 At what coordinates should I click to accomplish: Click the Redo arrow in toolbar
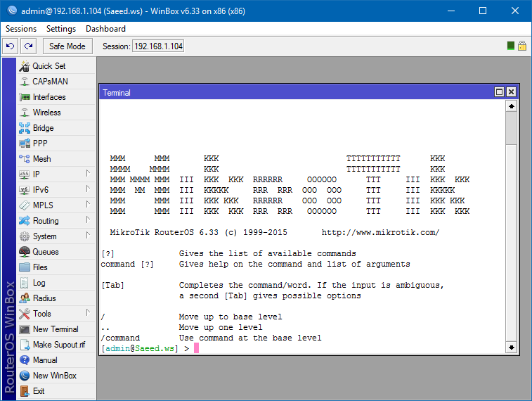(29, 46)
